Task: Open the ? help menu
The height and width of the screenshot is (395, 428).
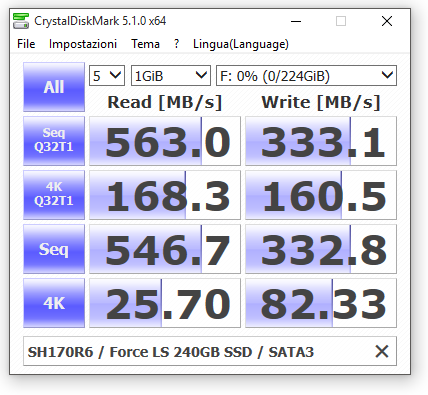Action: [176, 44]
